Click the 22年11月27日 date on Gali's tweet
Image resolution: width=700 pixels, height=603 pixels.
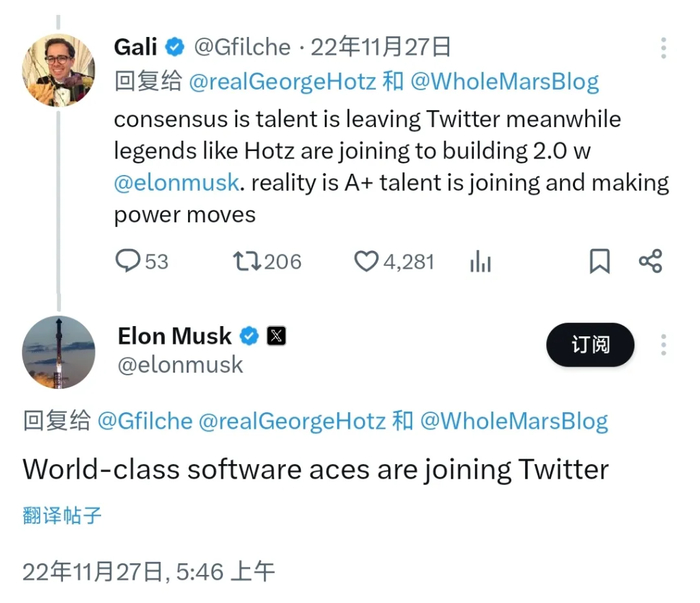tap(381, 47)
